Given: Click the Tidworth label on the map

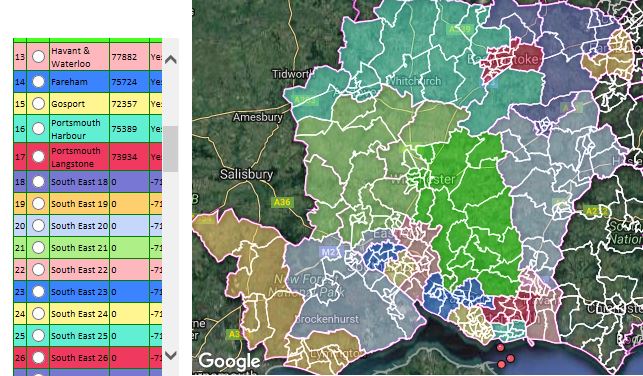Looking at the screenshot, I should pyautogui.click(x=293, y=74).
